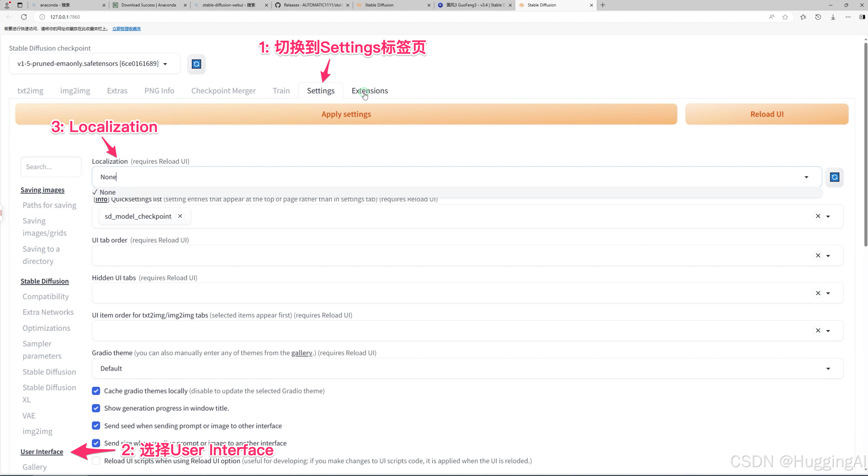This screenshot has width=868, height=476.
Task: Toggle Show generation progress in window title
Action: 96,408
